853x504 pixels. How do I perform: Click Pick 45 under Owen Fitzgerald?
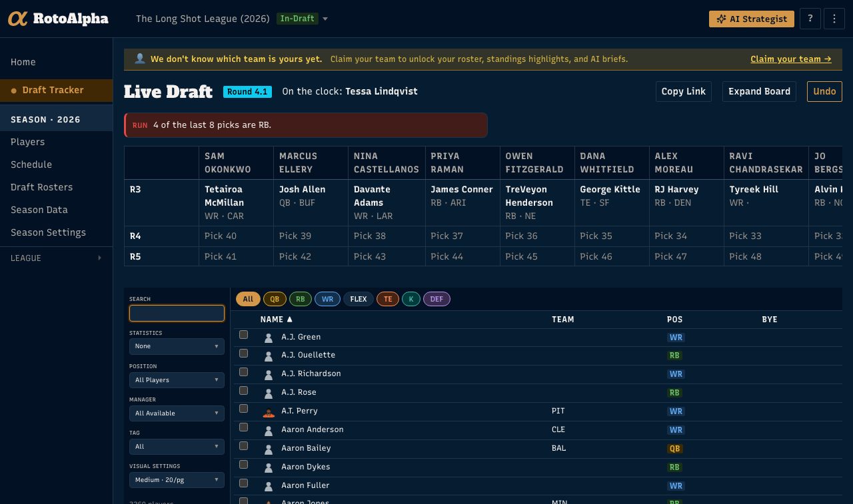pyautogui.click(x=537, y=257)
